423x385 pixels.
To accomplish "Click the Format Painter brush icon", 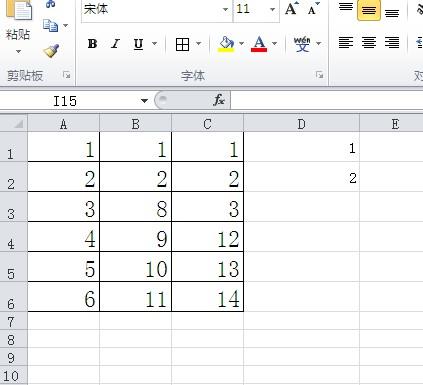I will pyautogui.click(x=51, y=50).
